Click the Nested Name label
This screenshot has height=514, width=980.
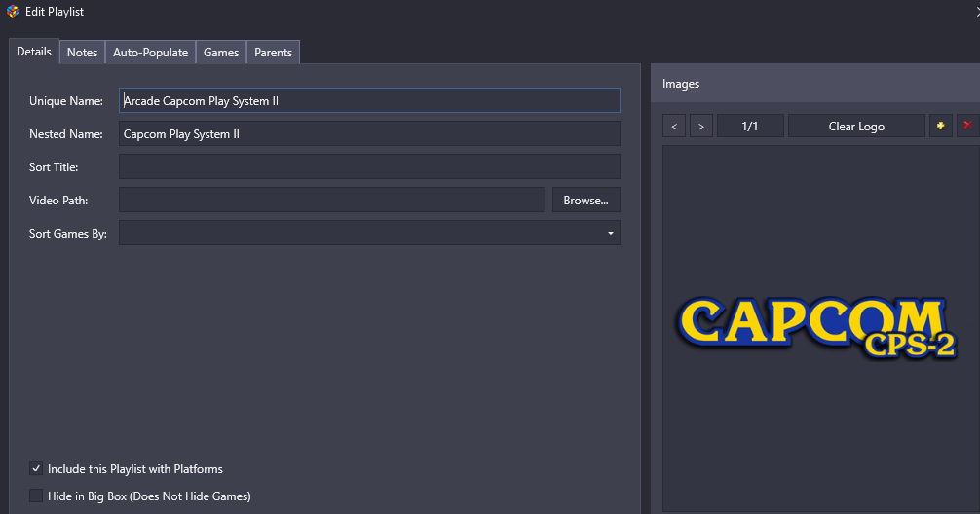(x=65, y=134)
